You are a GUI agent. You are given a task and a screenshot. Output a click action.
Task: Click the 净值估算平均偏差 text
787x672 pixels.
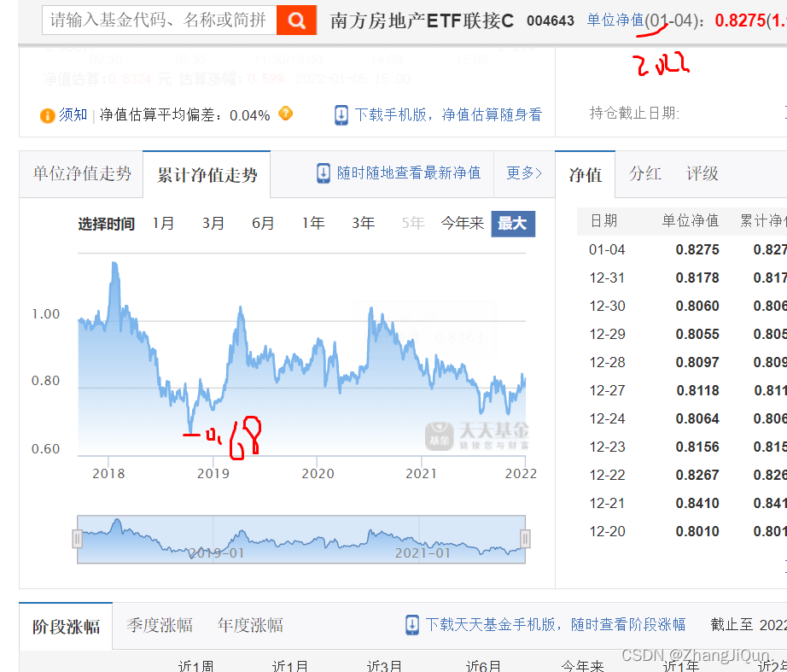click(x=184, y=115)
